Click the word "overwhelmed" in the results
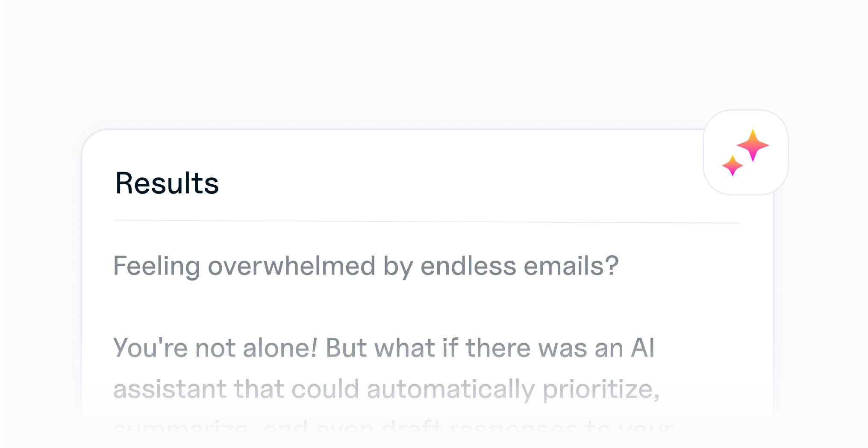 click(x=291, y=266)
